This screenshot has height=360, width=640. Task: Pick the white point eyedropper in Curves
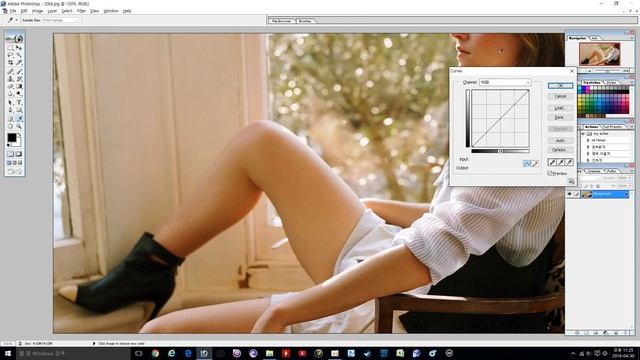tap(569, 162)
